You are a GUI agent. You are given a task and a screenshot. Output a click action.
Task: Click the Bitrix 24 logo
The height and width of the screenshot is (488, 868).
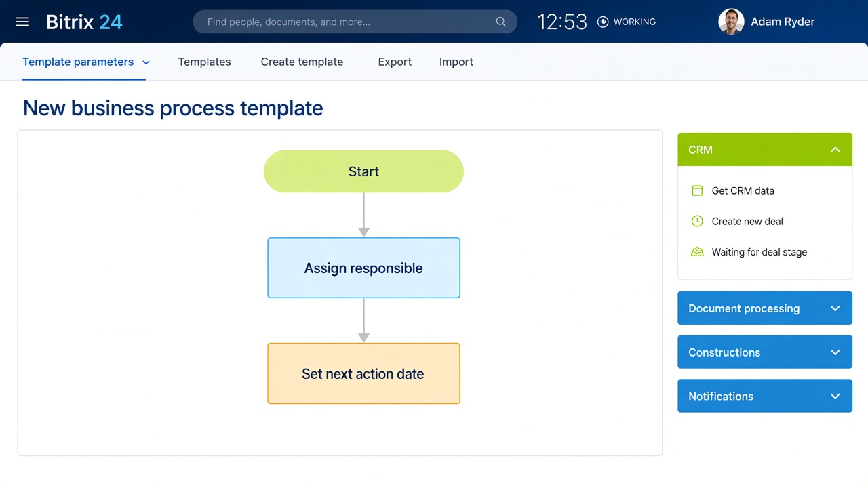[x=84, y=22]
